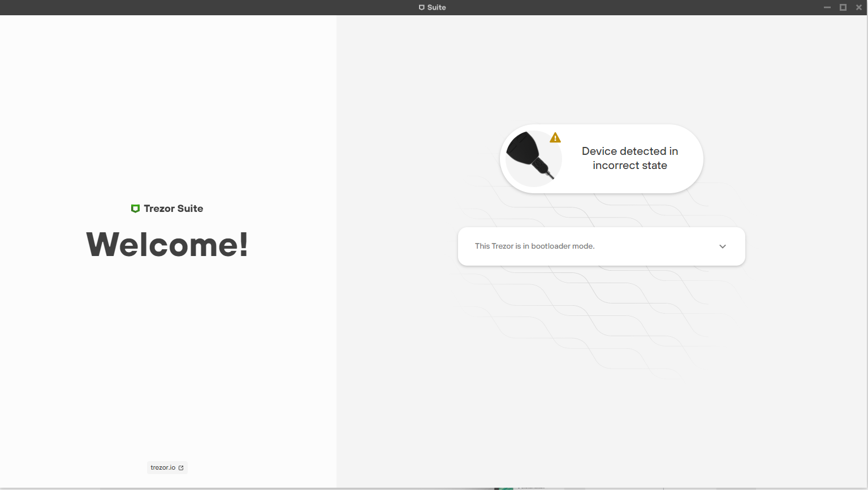Click the Suite icon in title bar
The width and height of the screenshot is (868, 490).
pos(421,7)
